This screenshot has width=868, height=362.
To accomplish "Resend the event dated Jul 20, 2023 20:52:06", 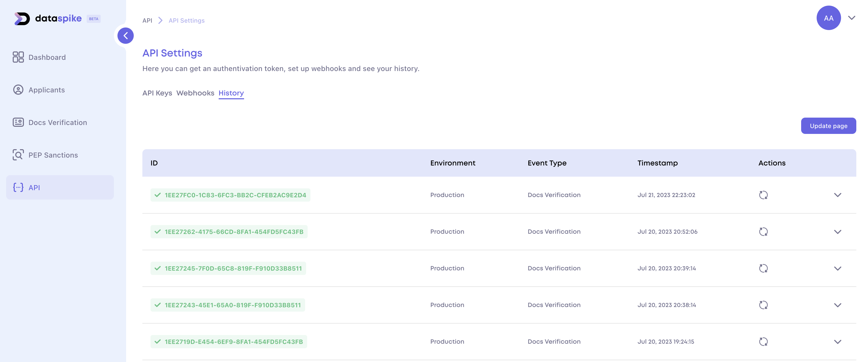I will [x=763, y=232].
